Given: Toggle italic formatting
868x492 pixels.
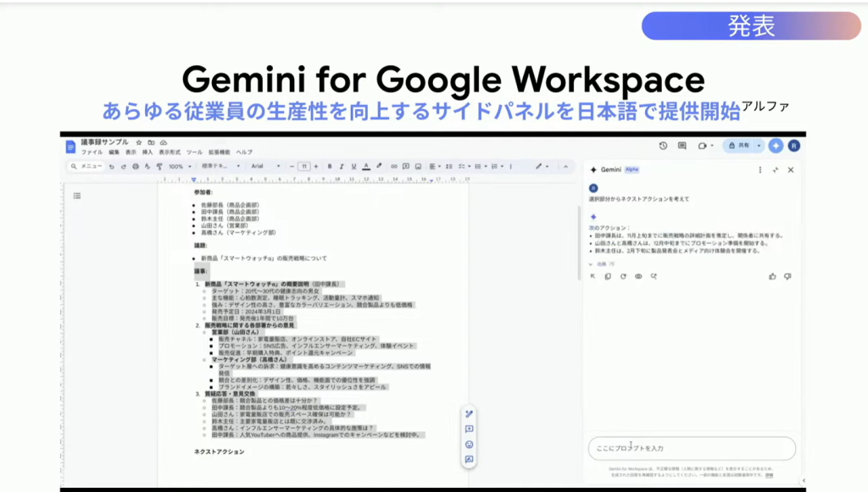Looking at the screenshot, I should pyautogui.click(x=342, y=166).
